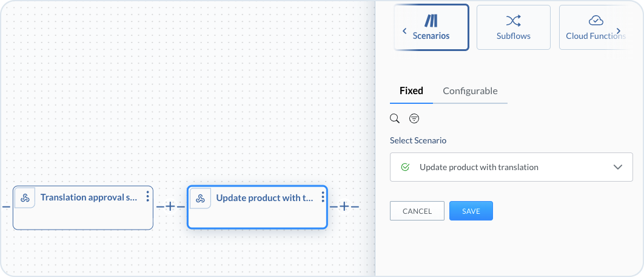Image resolution: width=644 pixels, height=277 pixels.
Task: Click the Translation approval node webhook icon
Action: 25,198
